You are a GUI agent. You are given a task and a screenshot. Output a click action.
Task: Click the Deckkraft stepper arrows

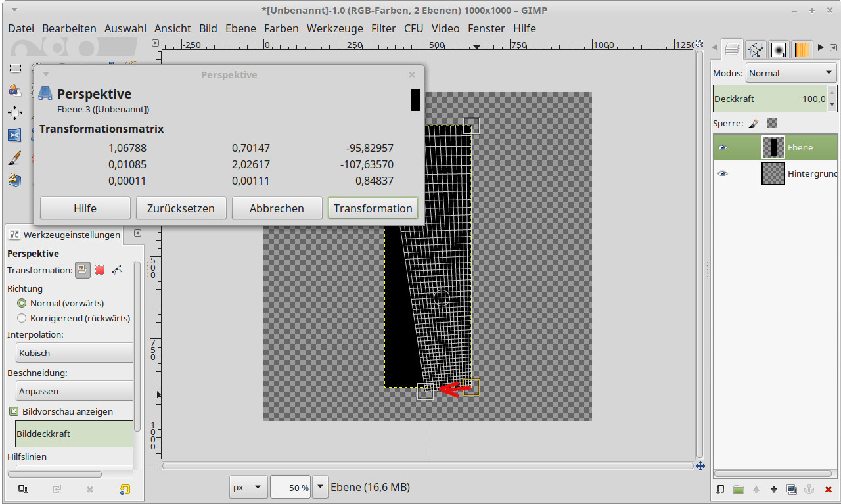point(832,99)
